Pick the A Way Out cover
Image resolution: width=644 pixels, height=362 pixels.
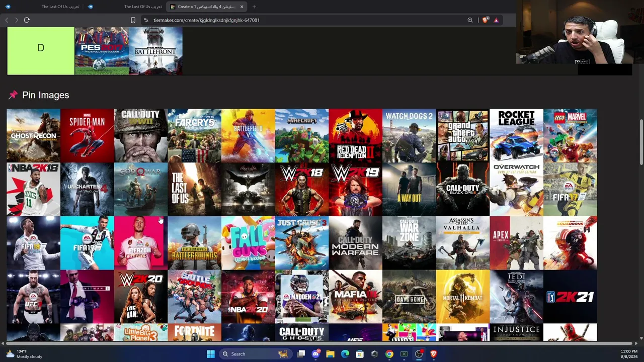409,190
